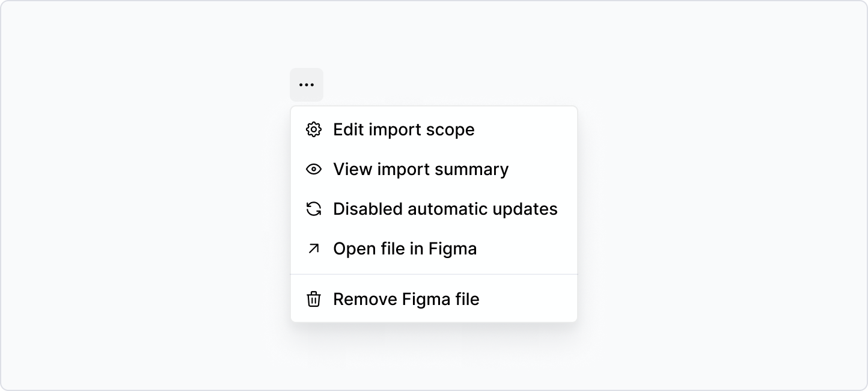Click Remove Figma file
The width and height of the screenshot is (868, 391).
click(406, 299)
